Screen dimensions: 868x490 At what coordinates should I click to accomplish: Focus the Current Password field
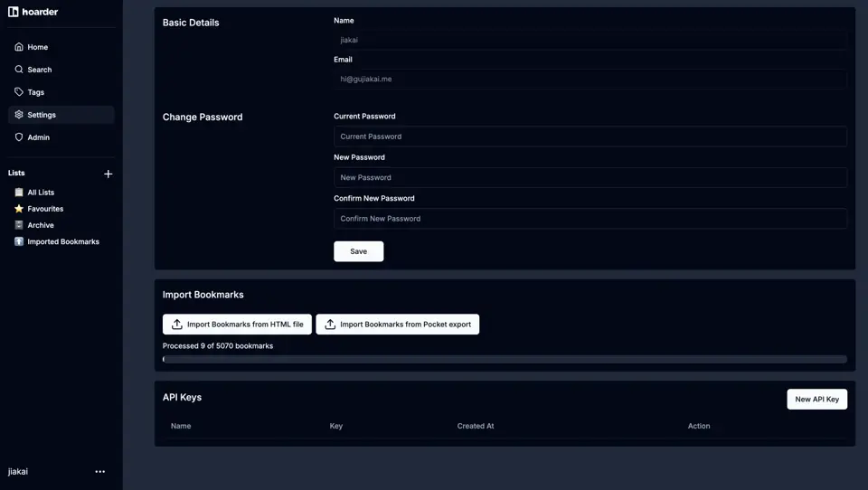tap(590, 137)
